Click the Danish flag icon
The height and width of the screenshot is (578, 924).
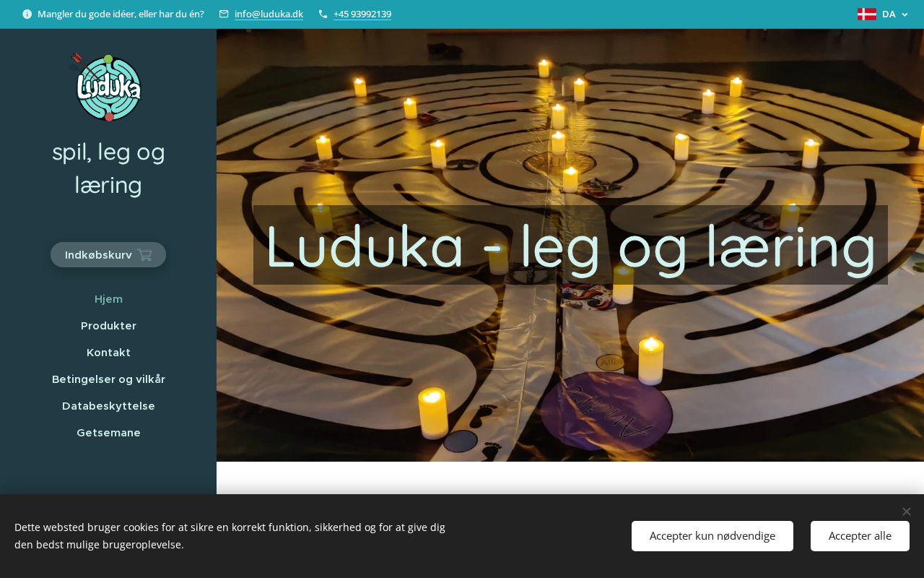point(867,14)
